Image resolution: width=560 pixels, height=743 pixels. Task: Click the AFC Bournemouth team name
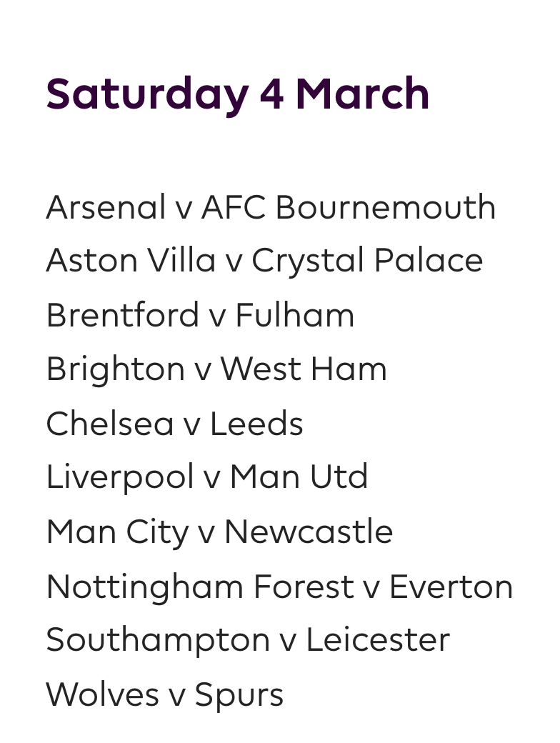tap(349, 207)
